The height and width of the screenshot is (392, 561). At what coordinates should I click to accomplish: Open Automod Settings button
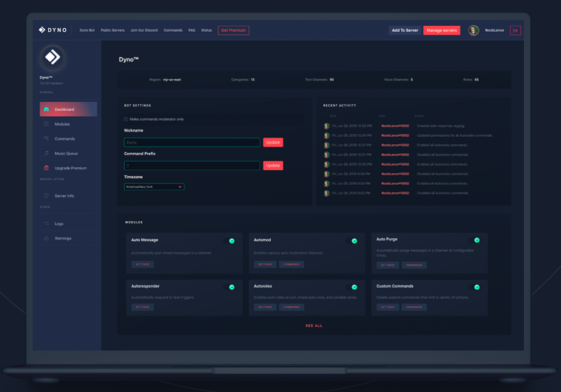[x=265, y=264]
